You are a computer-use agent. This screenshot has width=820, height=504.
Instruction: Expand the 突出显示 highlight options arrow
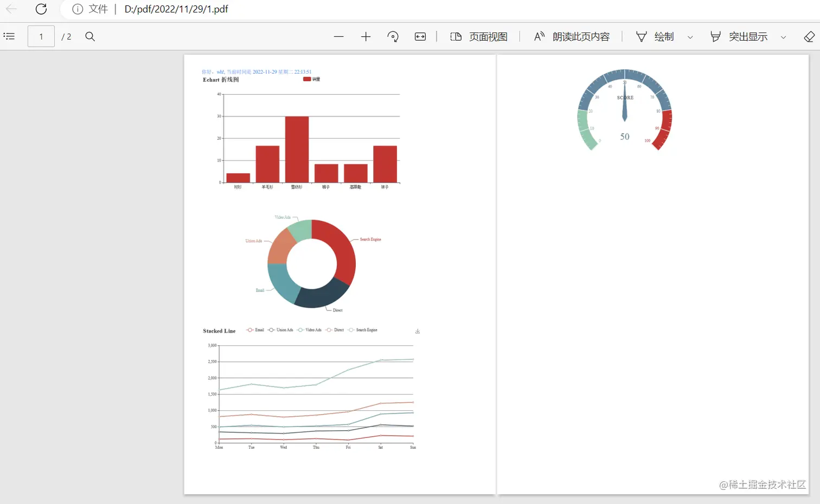click(x=784, y=37)
